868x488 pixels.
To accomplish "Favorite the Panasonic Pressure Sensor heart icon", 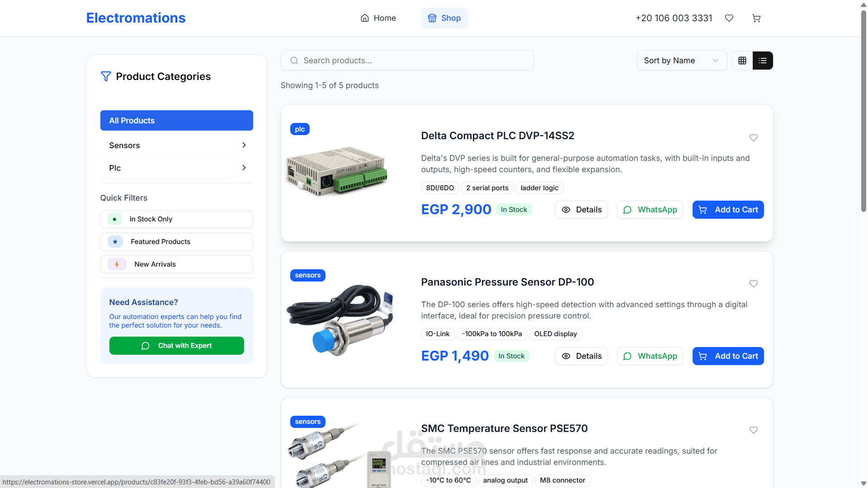I will (754, 284).
